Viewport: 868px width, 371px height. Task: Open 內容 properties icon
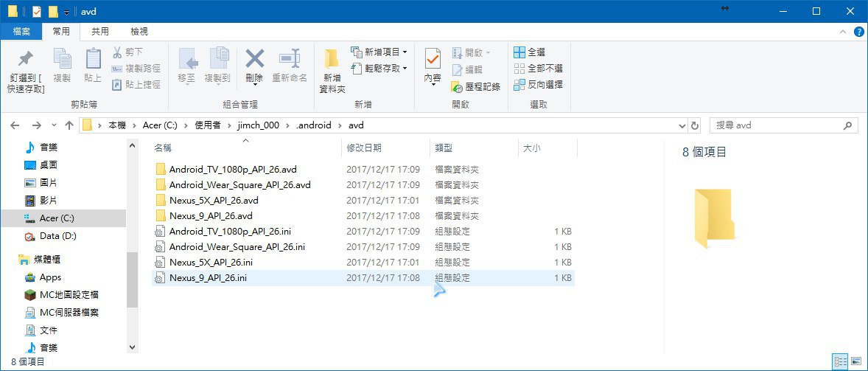433,59
